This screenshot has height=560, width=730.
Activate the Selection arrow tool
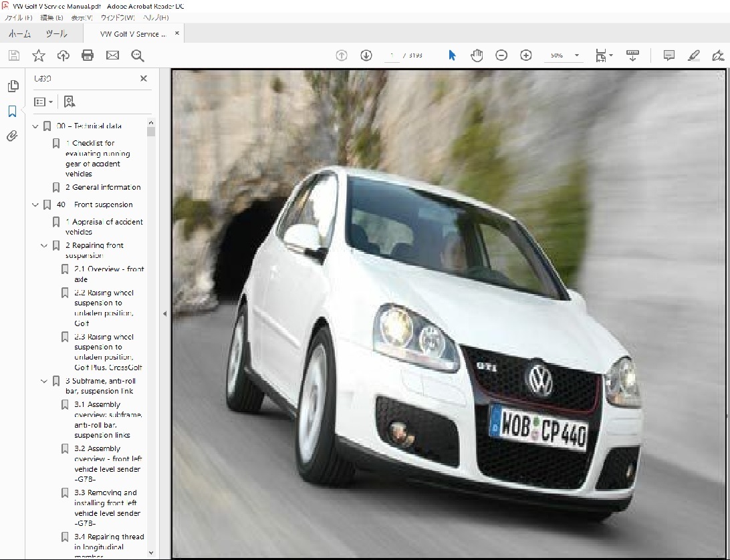(x=452, y=55)
